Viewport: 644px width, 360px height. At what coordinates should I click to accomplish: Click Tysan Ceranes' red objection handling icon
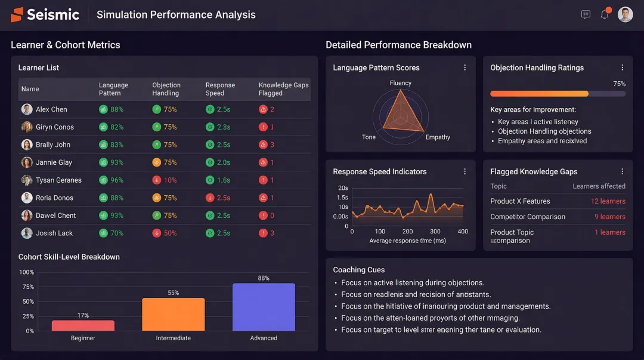pos(156,180)
